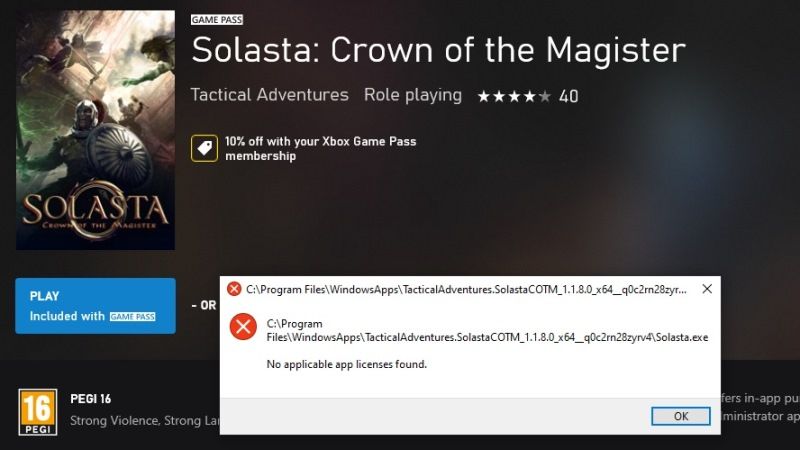The width and height of the screenshot is (800, 450).
Task: Click the PLAY Included with Game Pass button
Action: [95, 306]
